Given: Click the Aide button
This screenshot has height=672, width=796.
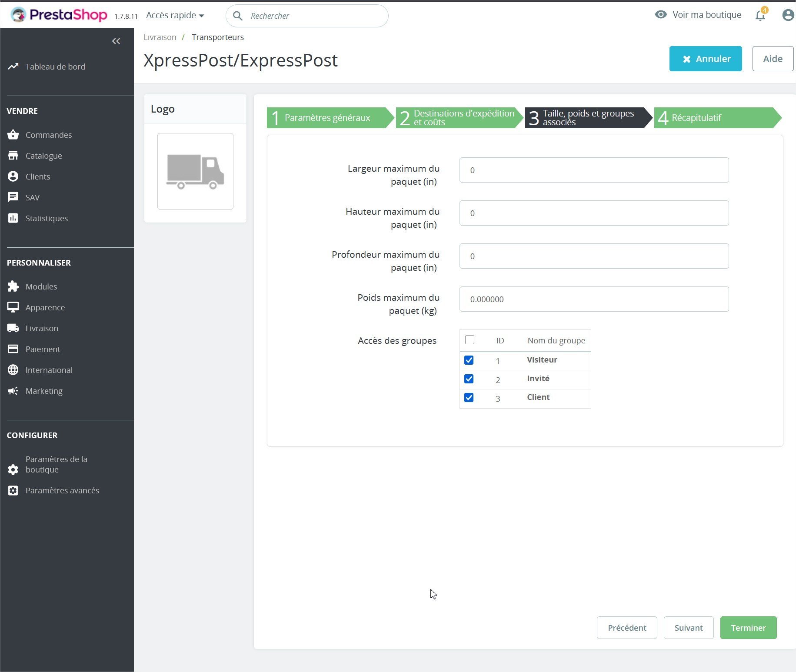Looking at the screenshot, I should (x=773, y=59).
